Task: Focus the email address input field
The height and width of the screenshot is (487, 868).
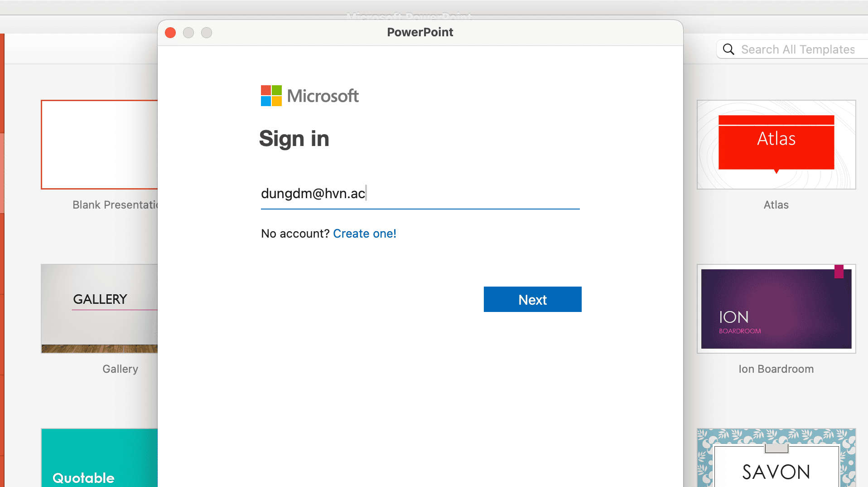Action: (420, 194)
